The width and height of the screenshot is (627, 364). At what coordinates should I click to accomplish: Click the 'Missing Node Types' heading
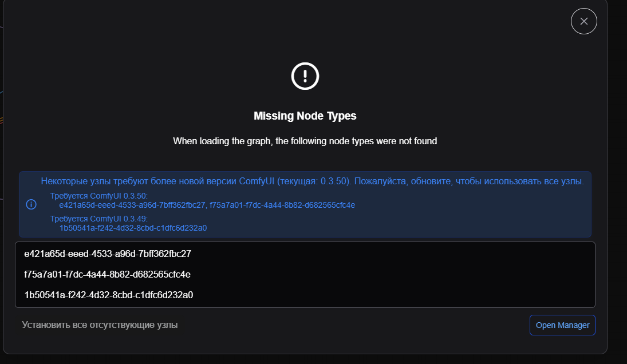pos(305,116)
